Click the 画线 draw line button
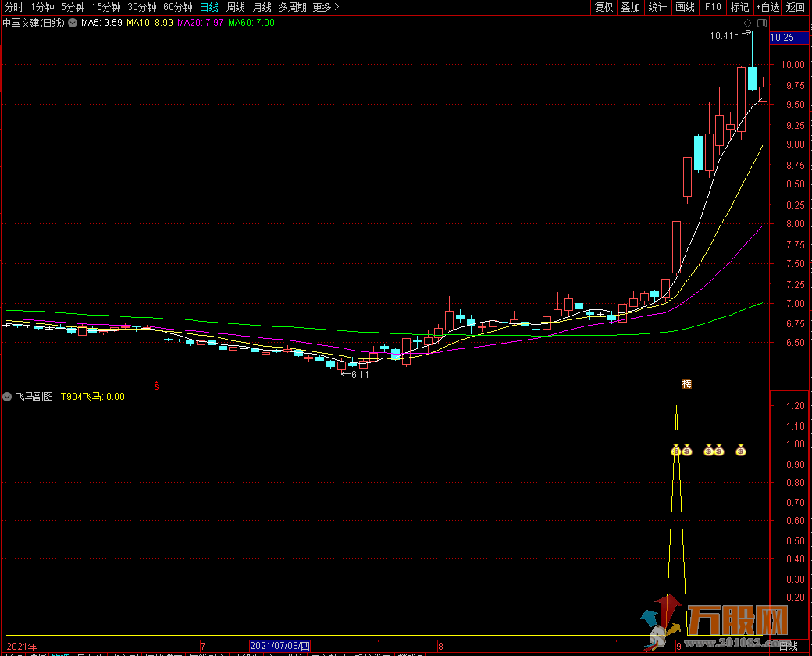 686,7
